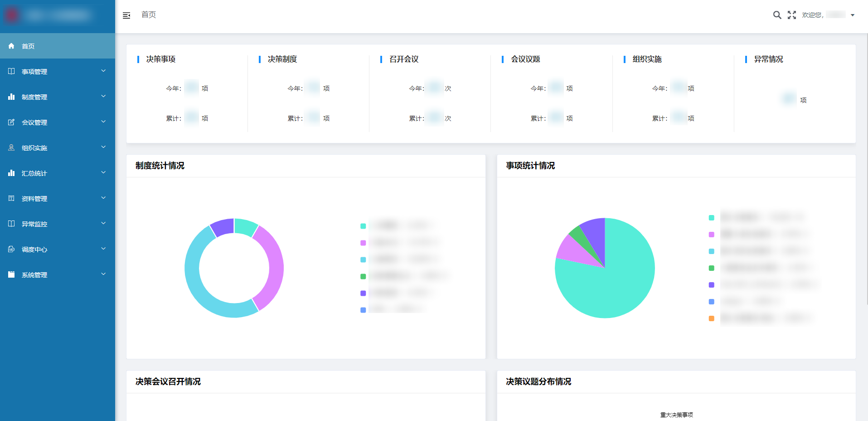Viewport: 868px width, 421px height.
Task: Click the 会议管理 edit icon
Action: click(11, 122)
